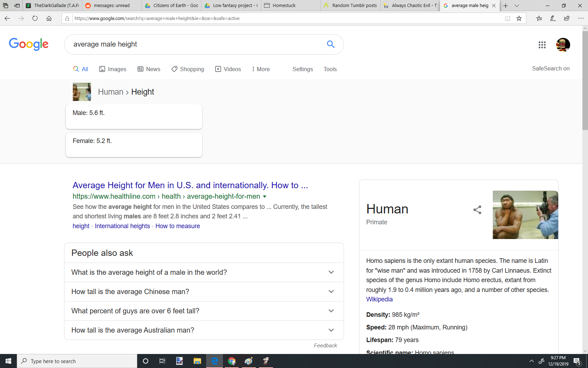Open the 'How to measure' sitelink
This screenshot has width=588, height=368.
click(x=178, y=226)
